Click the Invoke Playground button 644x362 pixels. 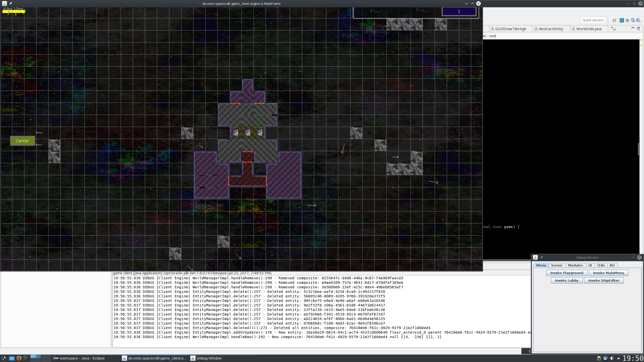click(x=567, y=273)
